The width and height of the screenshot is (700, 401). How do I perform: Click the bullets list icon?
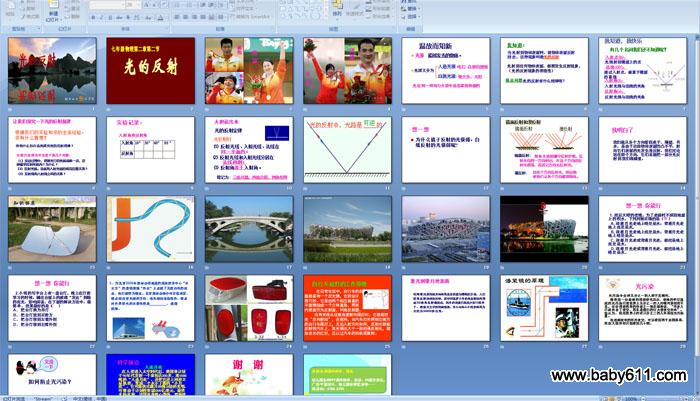[x=178, y=5]
